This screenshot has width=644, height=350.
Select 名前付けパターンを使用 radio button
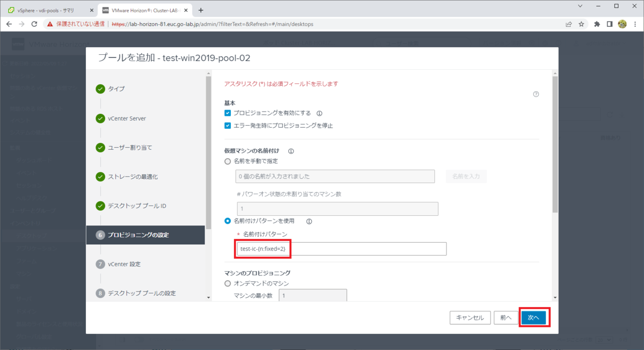coord(228,221)
